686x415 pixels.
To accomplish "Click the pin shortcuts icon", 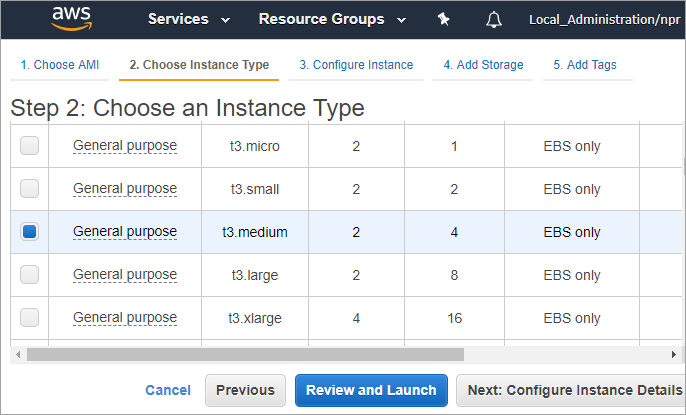I will (x=443, y=19).
